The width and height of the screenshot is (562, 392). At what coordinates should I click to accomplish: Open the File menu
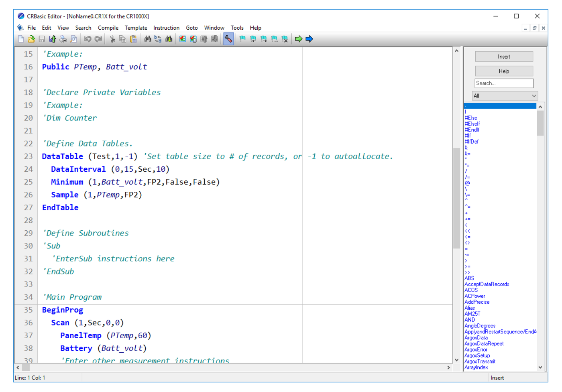(32, 28)
